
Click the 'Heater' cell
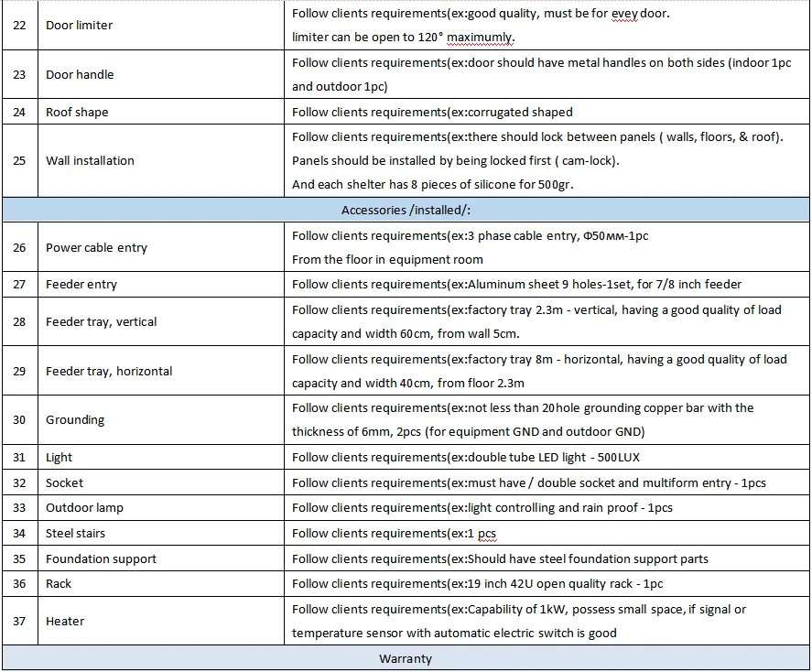pyautogui.click(x=161, y=621)
